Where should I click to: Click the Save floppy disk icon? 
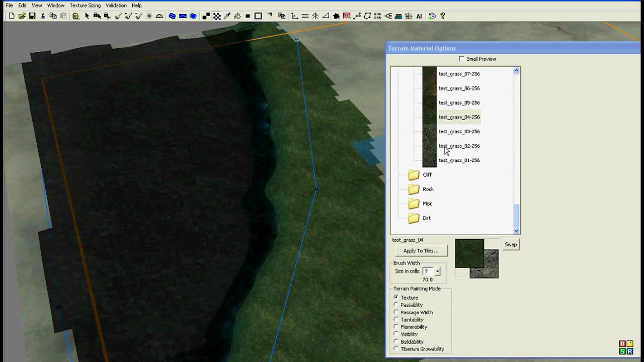tap(32, 16)
